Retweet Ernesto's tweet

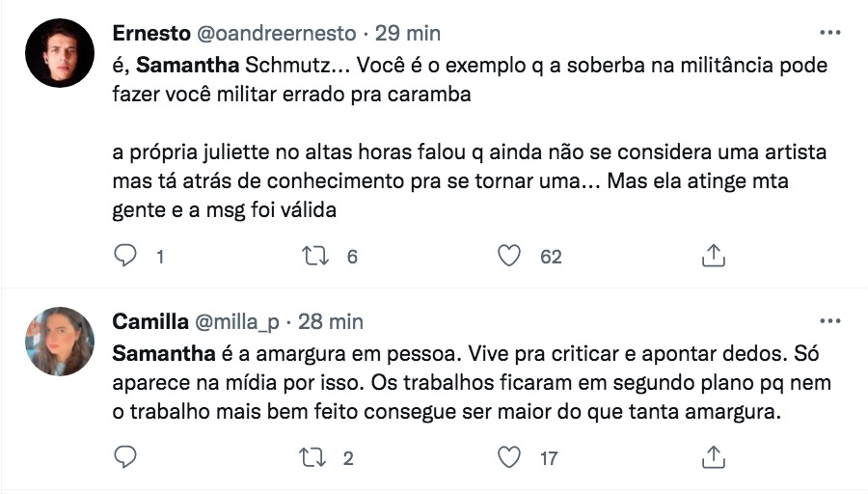314,256
